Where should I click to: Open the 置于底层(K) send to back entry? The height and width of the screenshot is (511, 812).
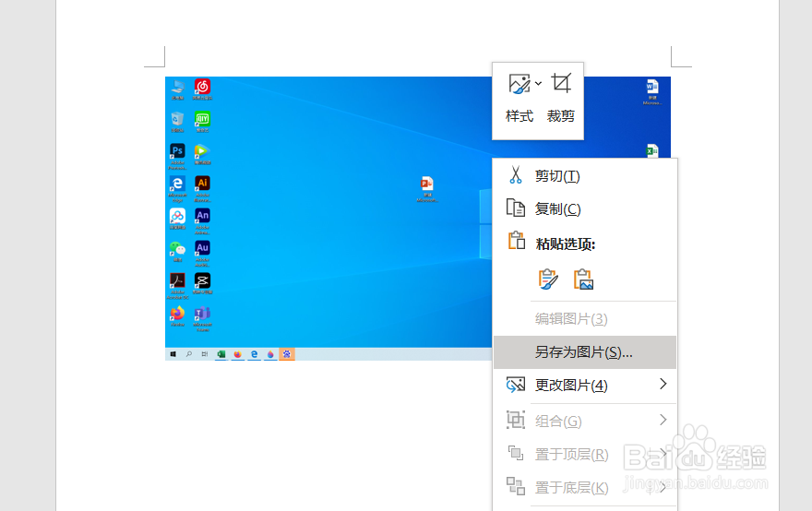pos(585,487)
